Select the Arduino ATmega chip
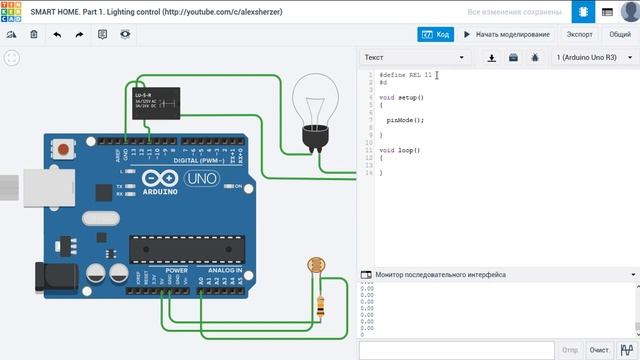640x360 pixels. (187, 249)
